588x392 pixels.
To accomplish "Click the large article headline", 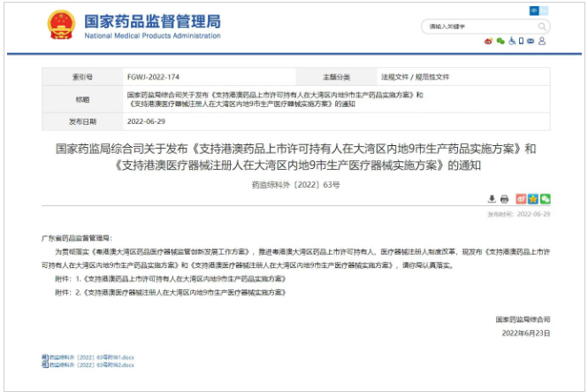I will tap(296, 157).
